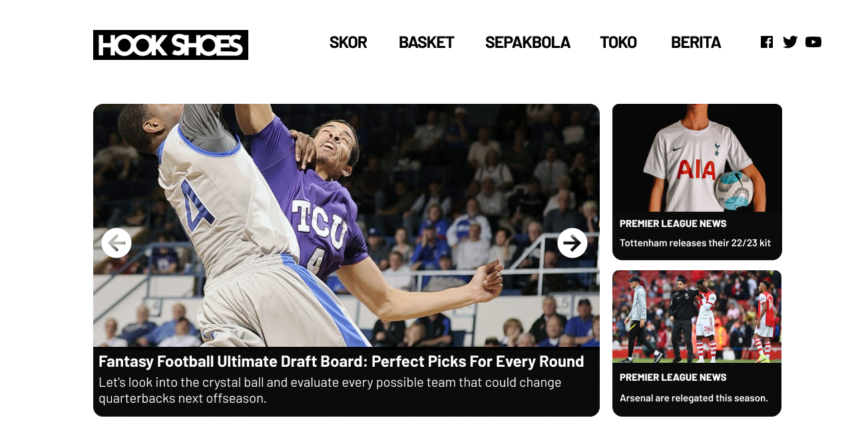Select Premier League News label above Tottenham story
The height and width of the screenshot is (434, 868).
click(673, 224)
